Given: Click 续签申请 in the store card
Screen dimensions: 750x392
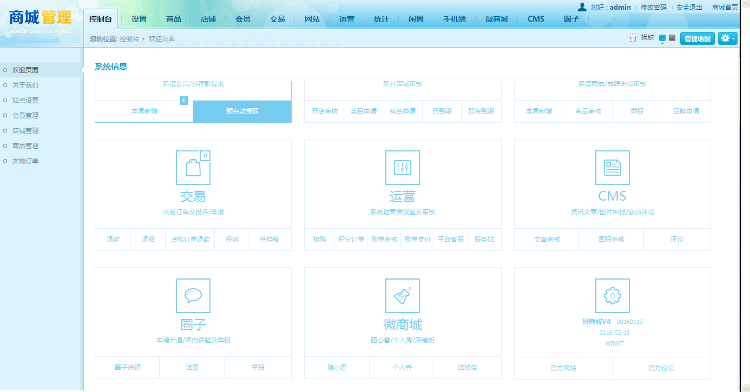Looking at the screenshot, I should pyautogui.click(x=403, y=111).
